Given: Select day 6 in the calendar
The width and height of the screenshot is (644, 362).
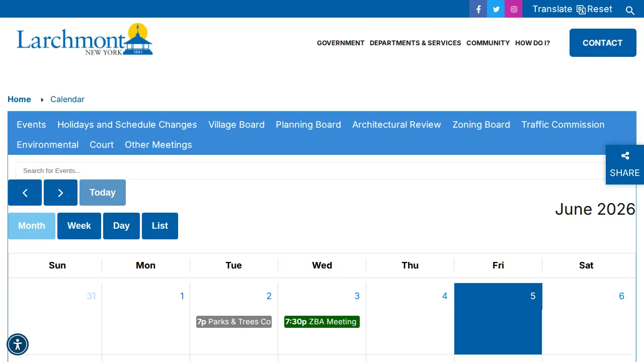Looking at the screenshot, I should [621, 296].
